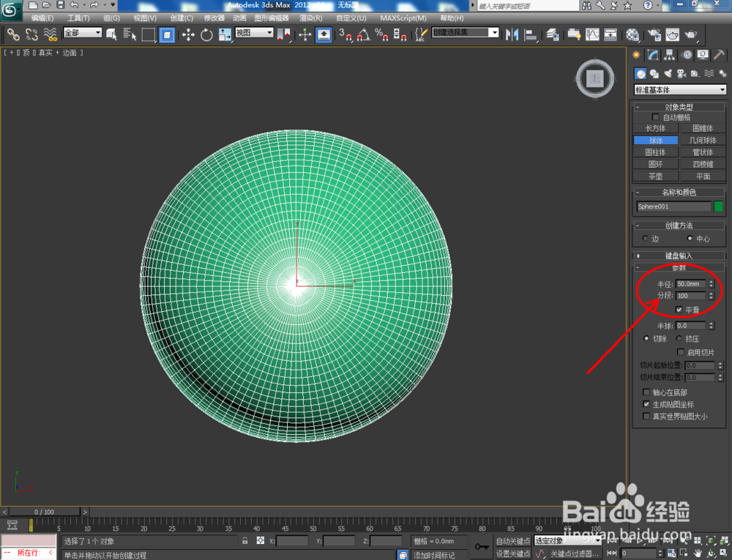Select the 挤压 hemisphere option
Viewport: 732px width, 560px height.
679,338
